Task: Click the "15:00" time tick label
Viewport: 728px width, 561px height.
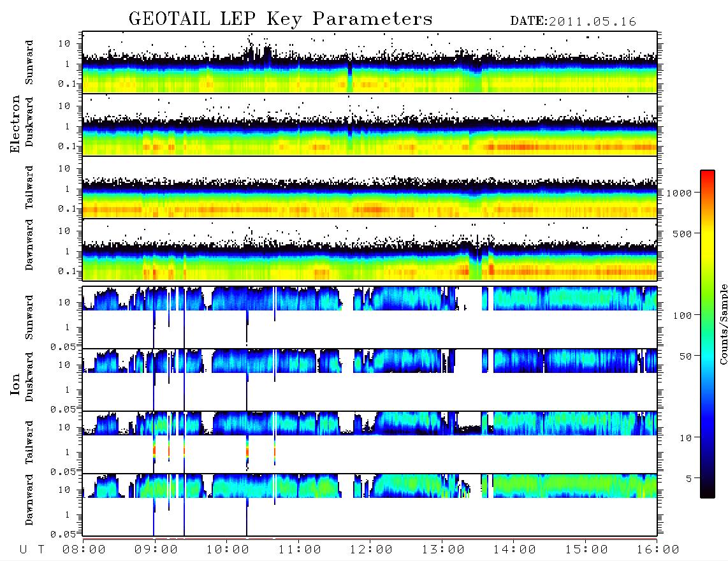Action: click(x=586, y=550)
